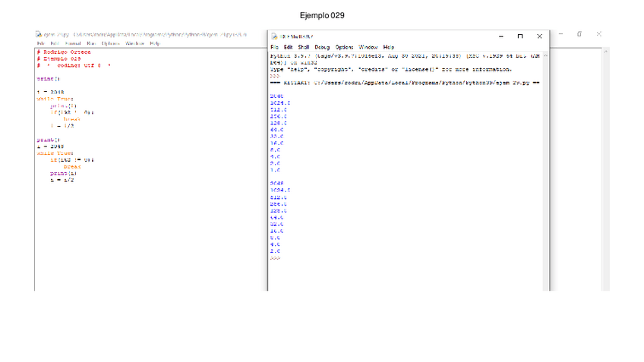The image size is (644, 362).
Task: Minimize the IDLE Shell window
Action: pos(501,36)
